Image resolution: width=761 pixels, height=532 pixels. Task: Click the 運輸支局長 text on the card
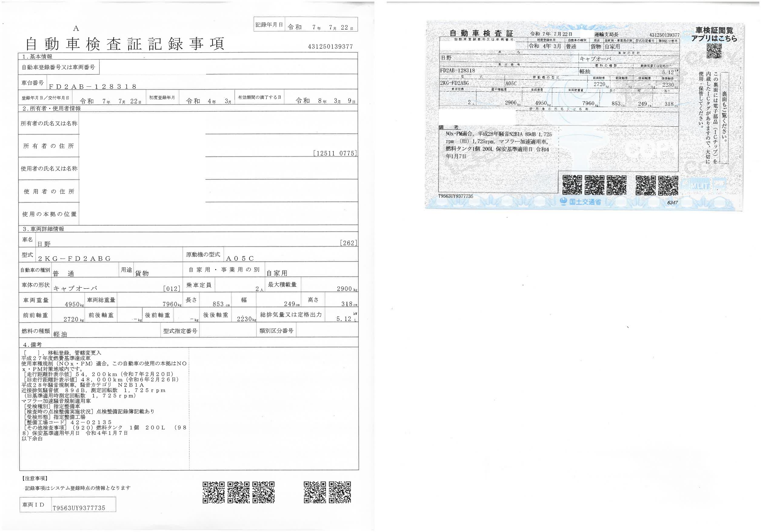(x=606, y=34)
